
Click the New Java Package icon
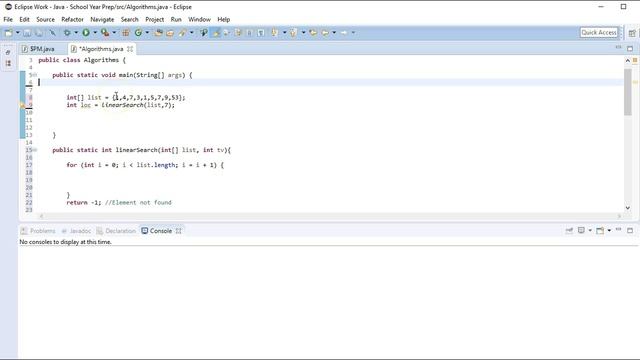[x=126, y=33]
